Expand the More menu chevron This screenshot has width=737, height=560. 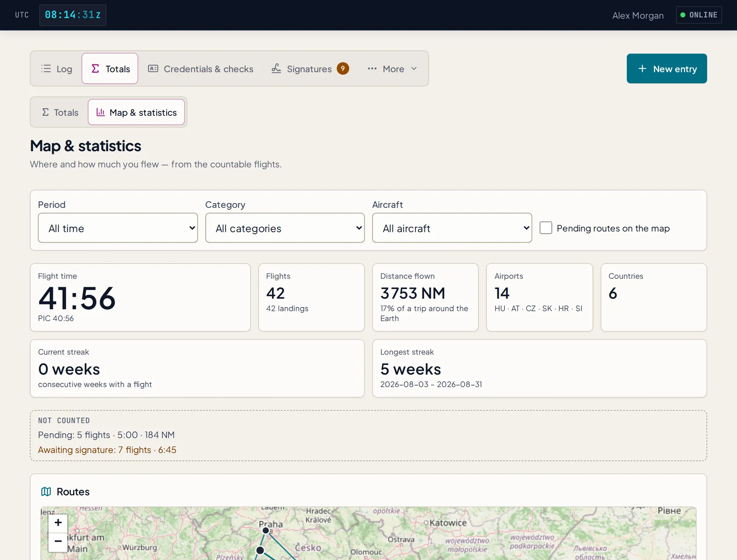414,69
